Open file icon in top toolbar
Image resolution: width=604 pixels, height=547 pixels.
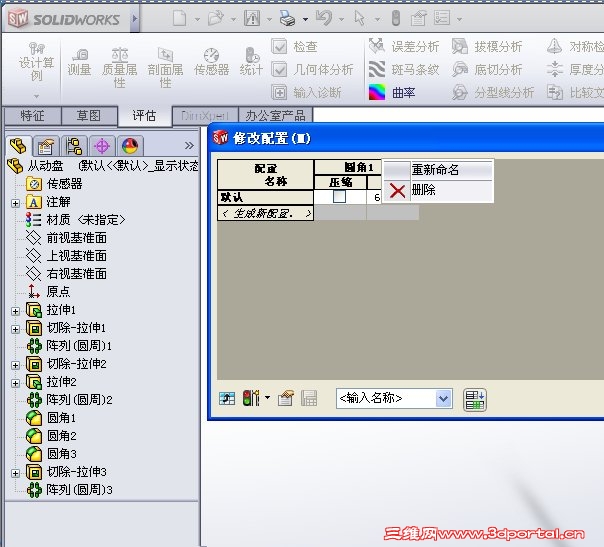(215, 18)
